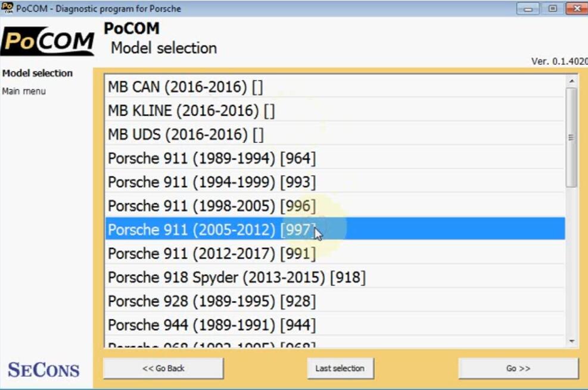This screenshot has height=390, width=588.
Task: Select MB KLINE (2016-2016) entry
Action: (x=335, y=111)
